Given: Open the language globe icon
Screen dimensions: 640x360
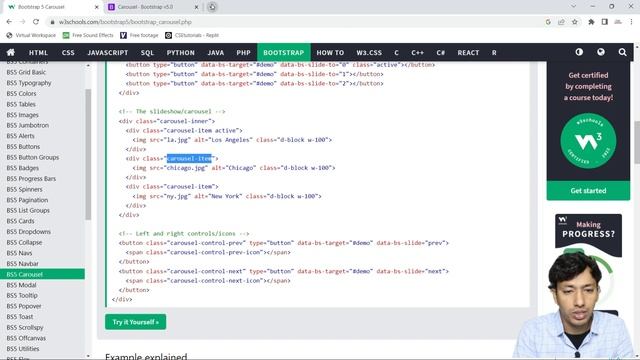Looking at the screenshot, I should coord(601,52).
